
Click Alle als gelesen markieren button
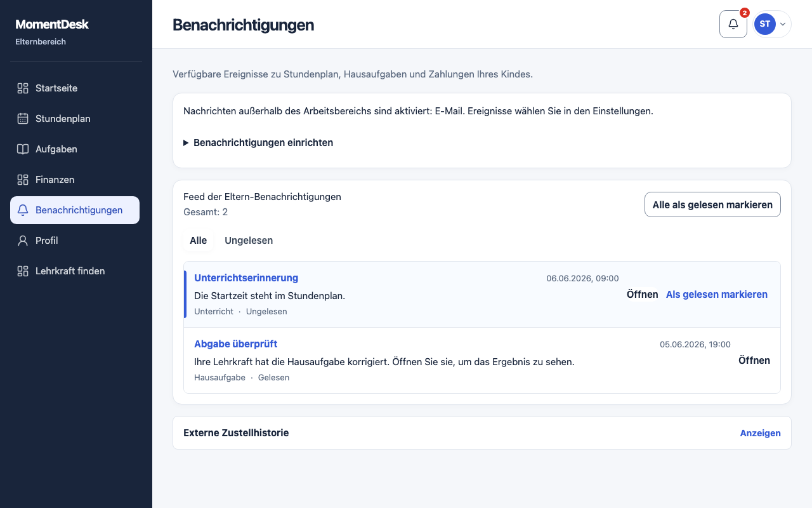[x=712, y=204]
